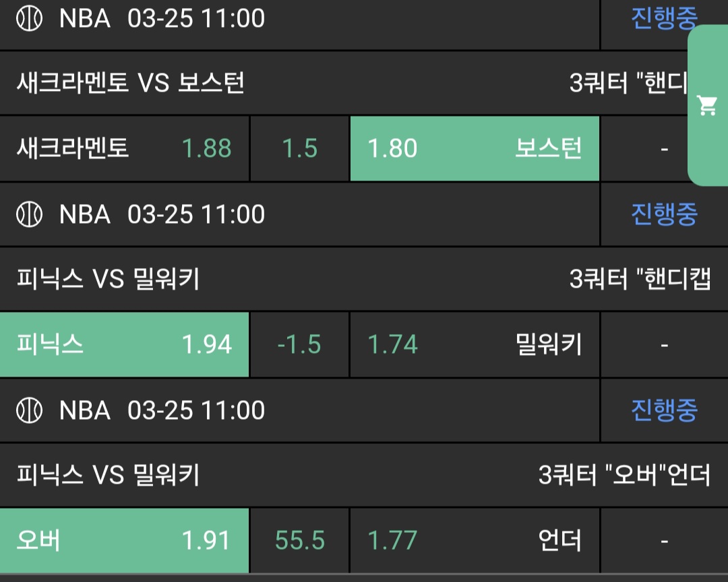This screenshot has height=582, width=728.
Task: Tap basketball icon of Phoenix–Milwaukee over/under match
Action: (x=30, y=410)
